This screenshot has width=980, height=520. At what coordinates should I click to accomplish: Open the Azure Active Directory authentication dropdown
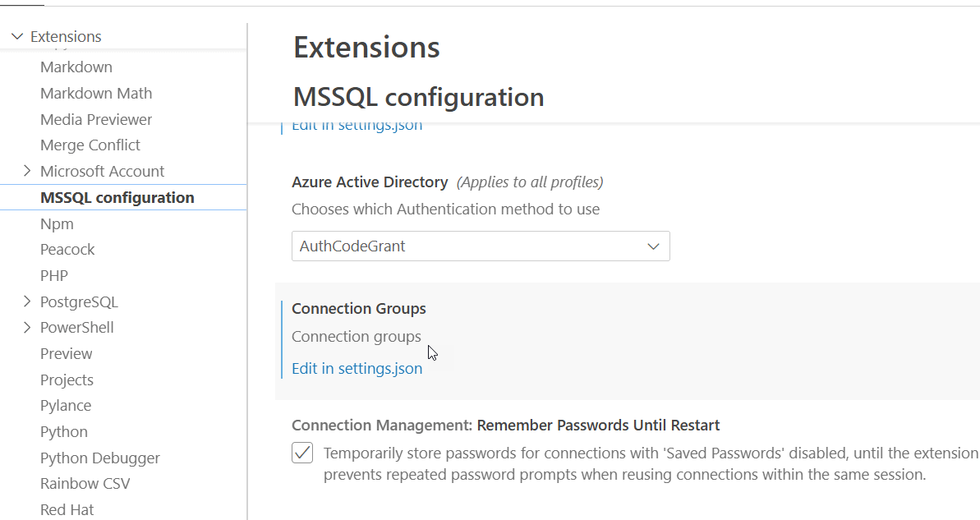[x=481, y=246]
